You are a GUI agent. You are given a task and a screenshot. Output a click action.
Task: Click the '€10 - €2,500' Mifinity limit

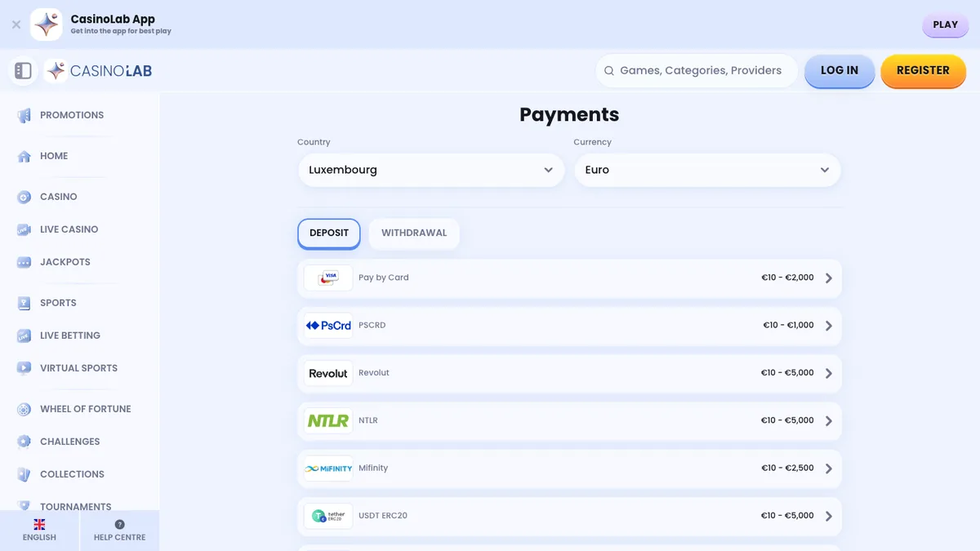(787, 469)
